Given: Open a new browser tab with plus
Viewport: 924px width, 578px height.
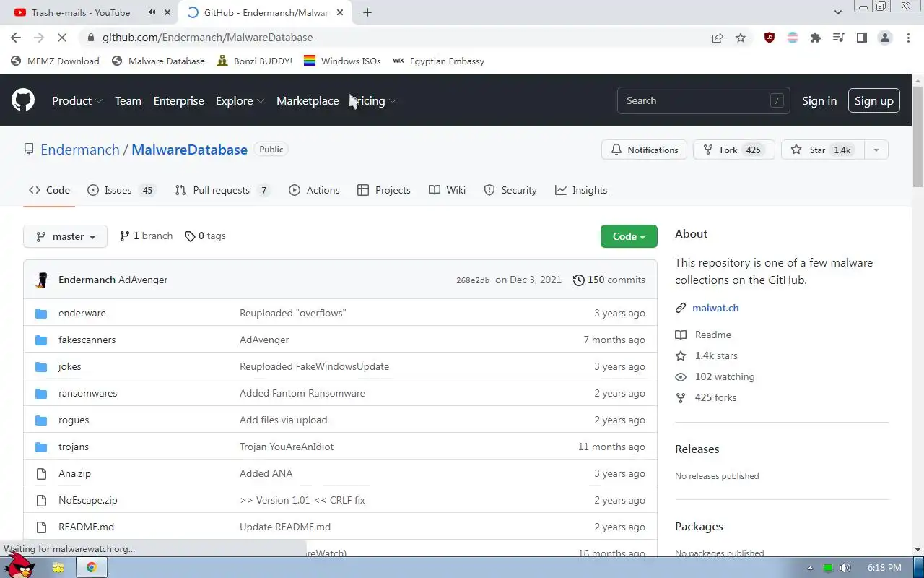Looking at the screenshot, I should 367,12.
